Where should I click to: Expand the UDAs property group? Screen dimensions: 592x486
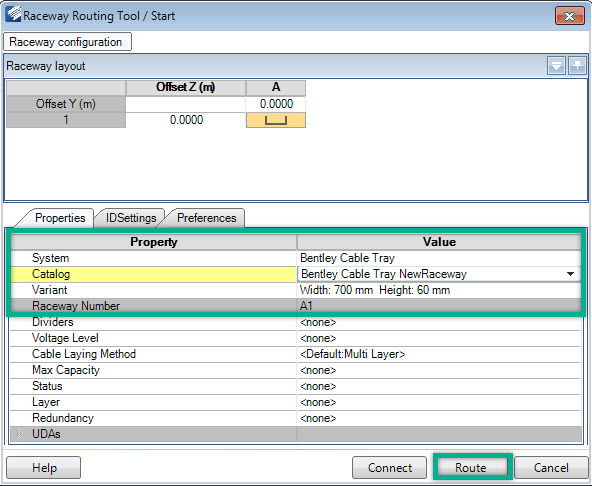point(20,434)
